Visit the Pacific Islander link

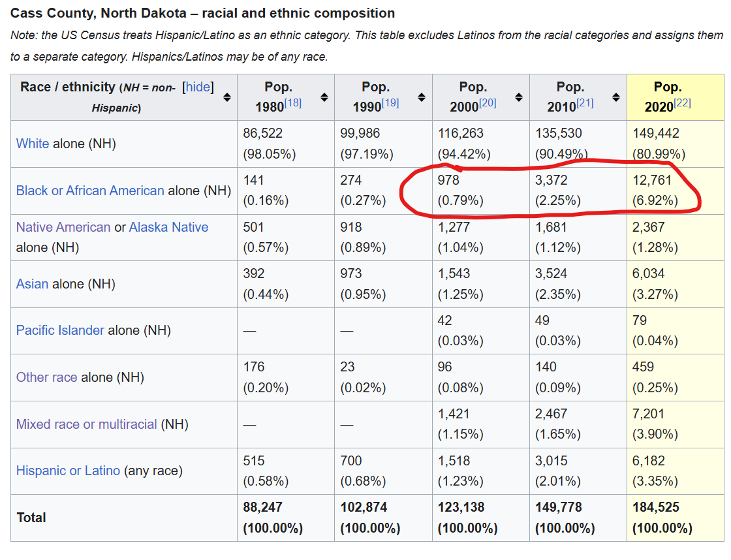coord(60,330)
